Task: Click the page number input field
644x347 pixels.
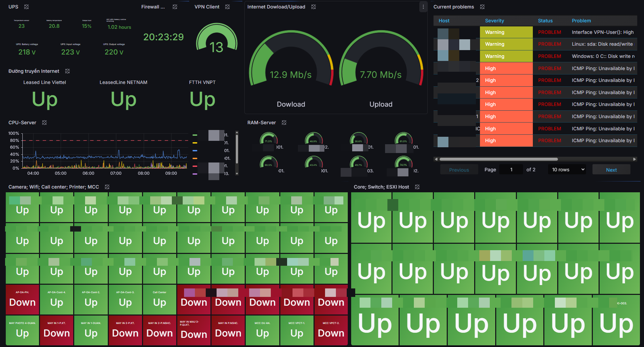Action: click(511, 170)
